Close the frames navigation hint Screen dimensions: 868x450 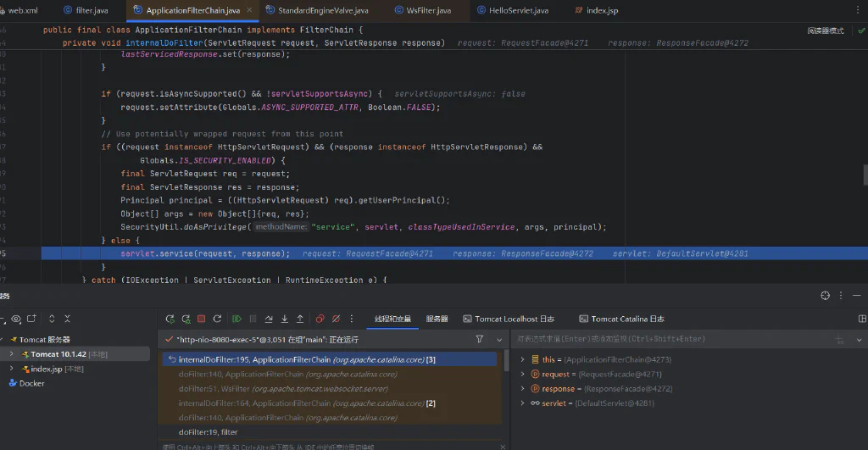coord(503,447)
